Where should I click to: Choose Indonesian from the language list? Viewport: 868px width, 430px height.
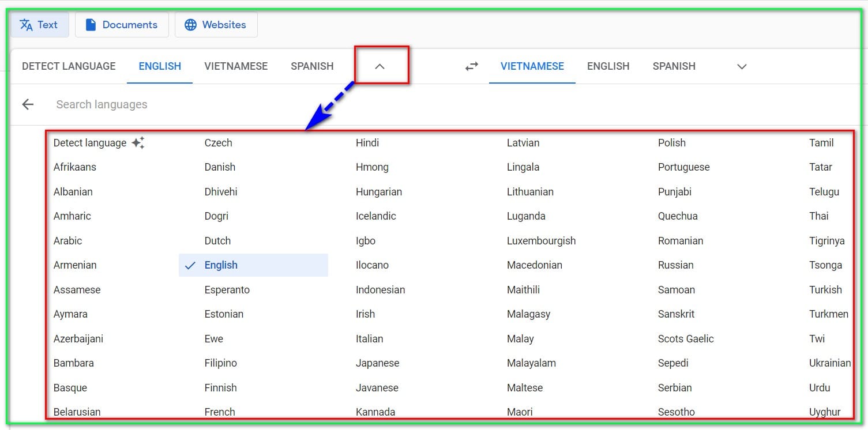click(381, 290)
